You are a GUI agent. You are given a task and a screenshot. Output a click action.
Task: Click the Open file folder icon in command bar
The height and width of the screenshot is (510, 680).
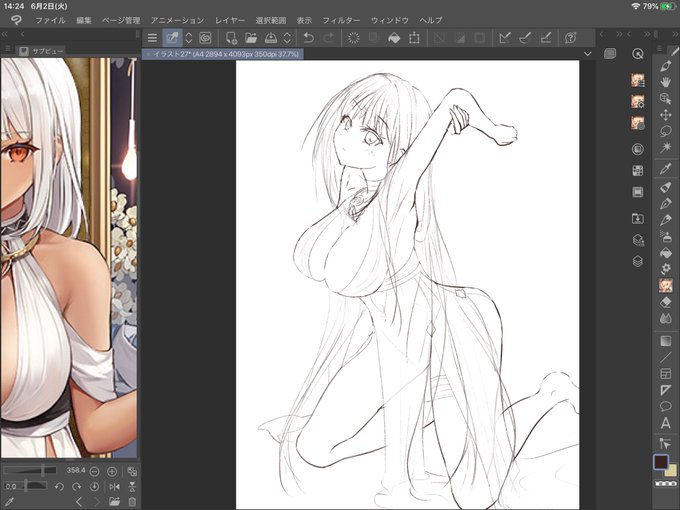coord(251,38)
